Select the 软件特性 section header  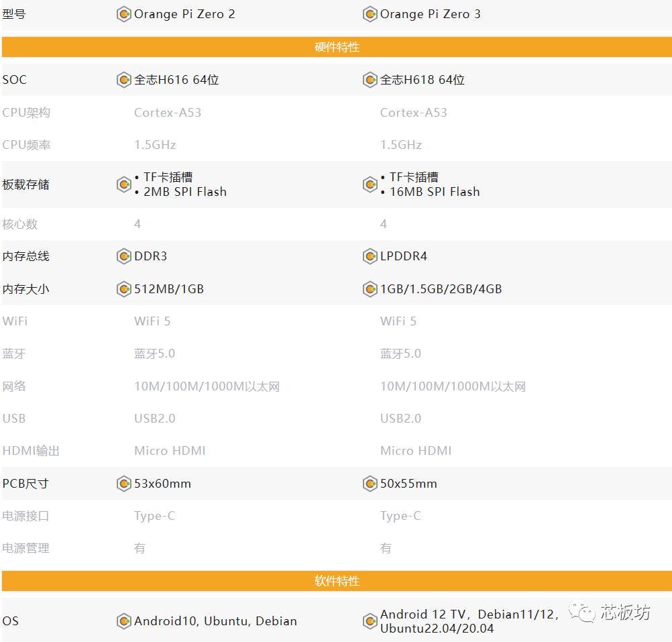point(337,581)
